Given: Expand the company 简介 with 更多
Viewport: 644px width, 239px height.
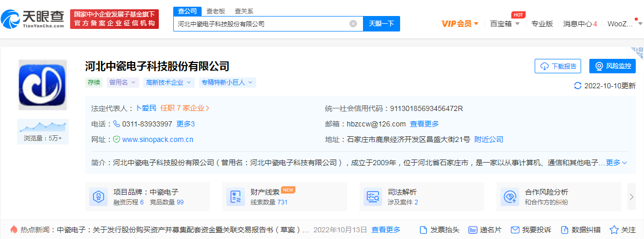Looking at the screenshot, I should tap(617, 163).
